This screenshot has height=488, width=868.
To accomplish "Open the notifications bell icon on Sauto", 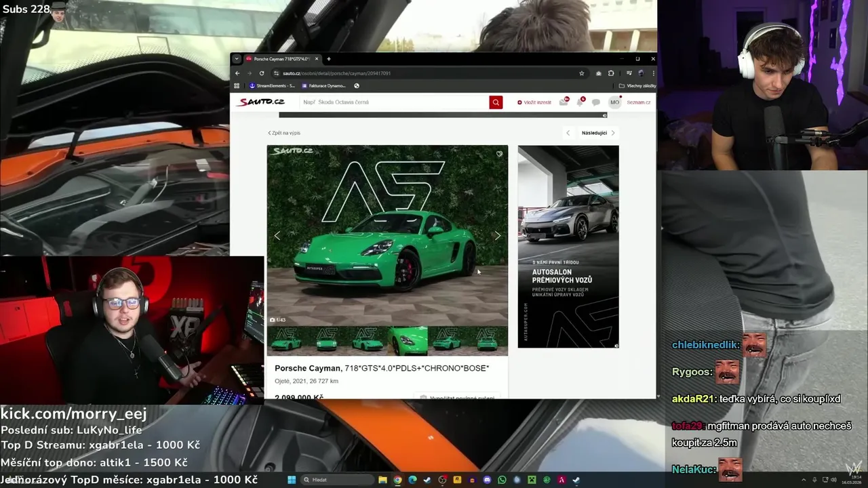I will 580,102.
